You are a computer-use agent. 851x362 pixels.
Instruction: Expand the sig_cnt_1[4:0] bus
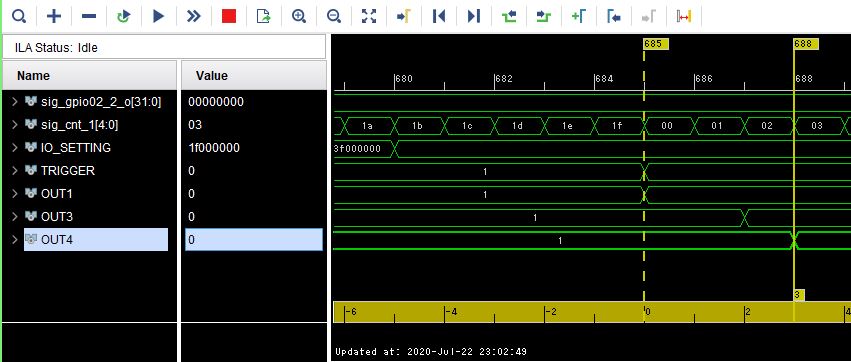[x=15, y=125]
